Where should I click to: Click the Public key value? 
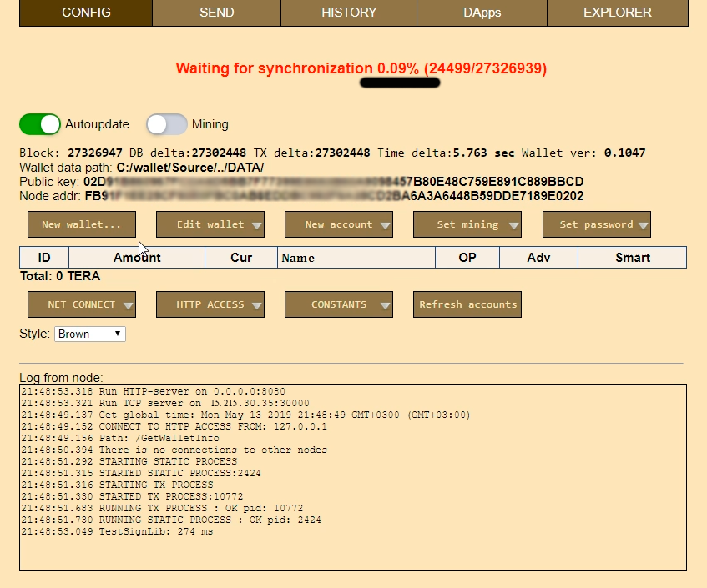pos(334,182)
